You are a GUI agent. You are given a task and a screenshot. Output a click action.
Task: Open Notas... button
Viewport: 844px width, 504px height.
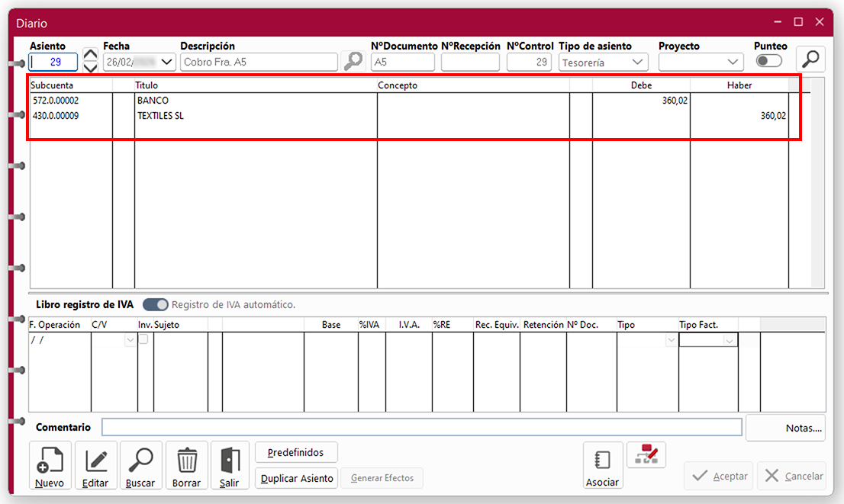[x=786, y=428]
